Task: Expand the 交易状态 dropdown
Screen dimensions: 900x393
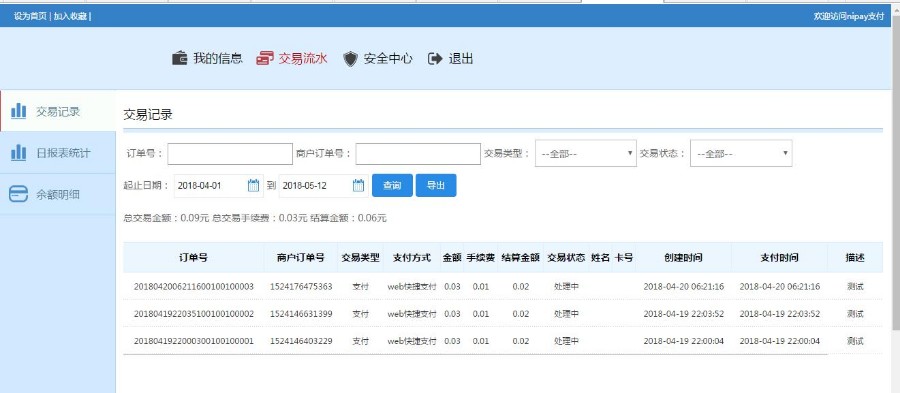Action: (x=741, y=153)
